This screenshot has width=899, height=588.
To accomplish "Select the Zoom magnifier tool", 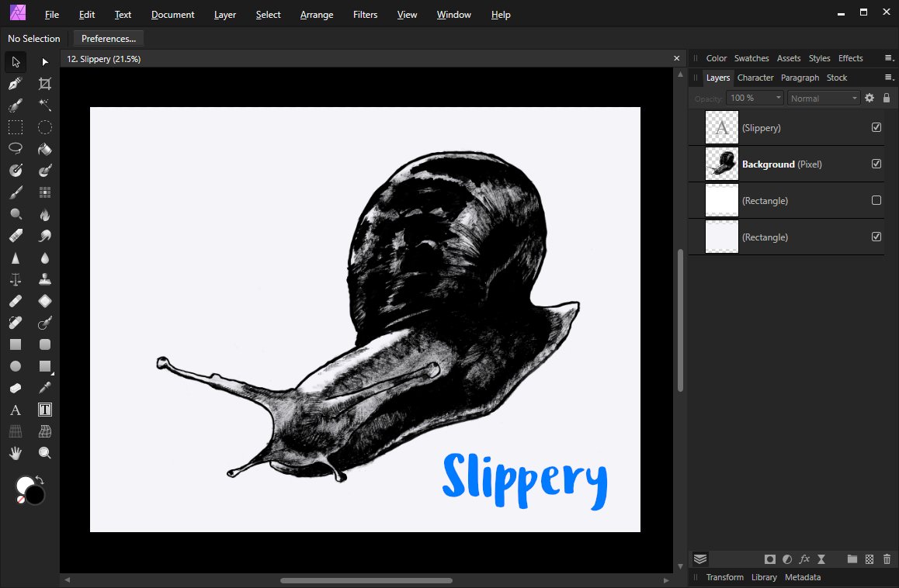I will [45, 453].
